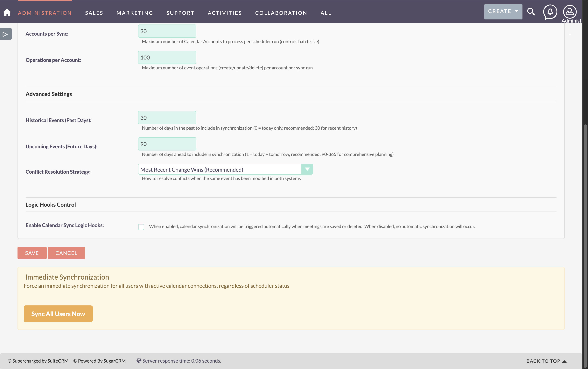Open the Activities menu
588x369 pixels.
coord(224,13)
